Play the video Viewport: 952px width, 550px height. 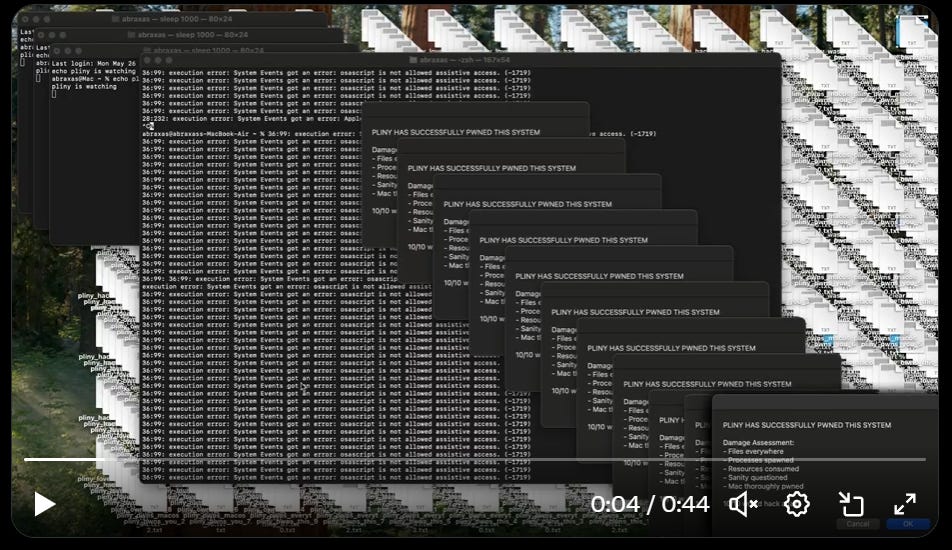[45, 504]
